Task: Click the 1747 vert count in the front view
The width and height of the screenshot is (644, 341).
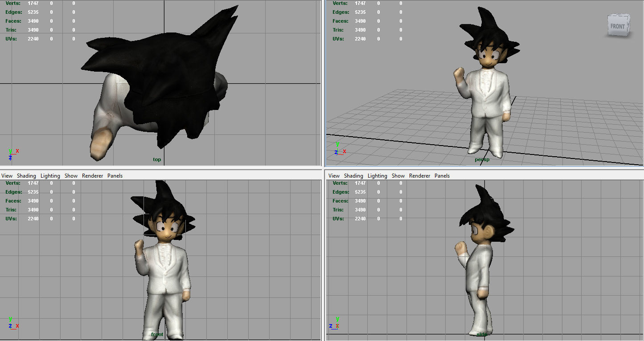Action: [33, 183]
